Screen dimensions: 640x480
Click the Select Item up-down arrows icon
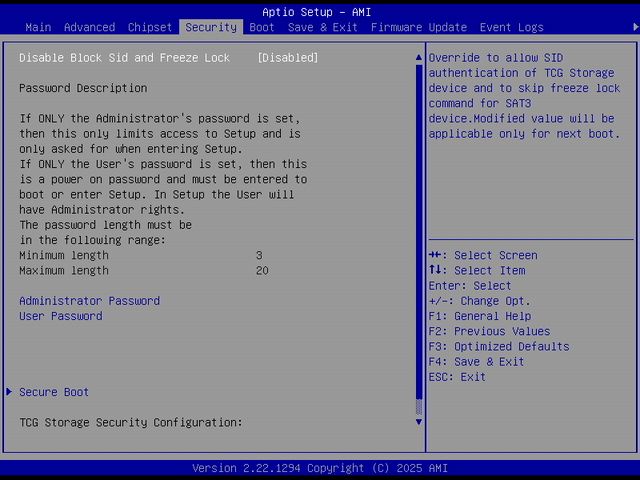click(435, 270)
